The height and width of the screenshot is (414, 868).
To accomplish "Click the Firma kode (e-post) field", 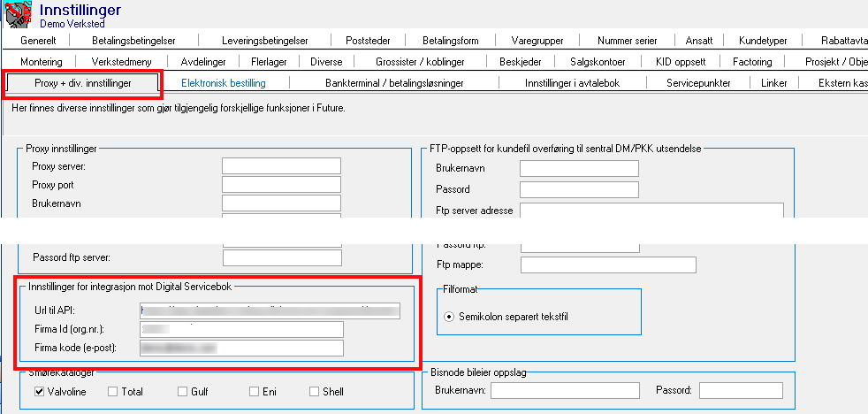I will pyautogui.click(x=241, y=348).
